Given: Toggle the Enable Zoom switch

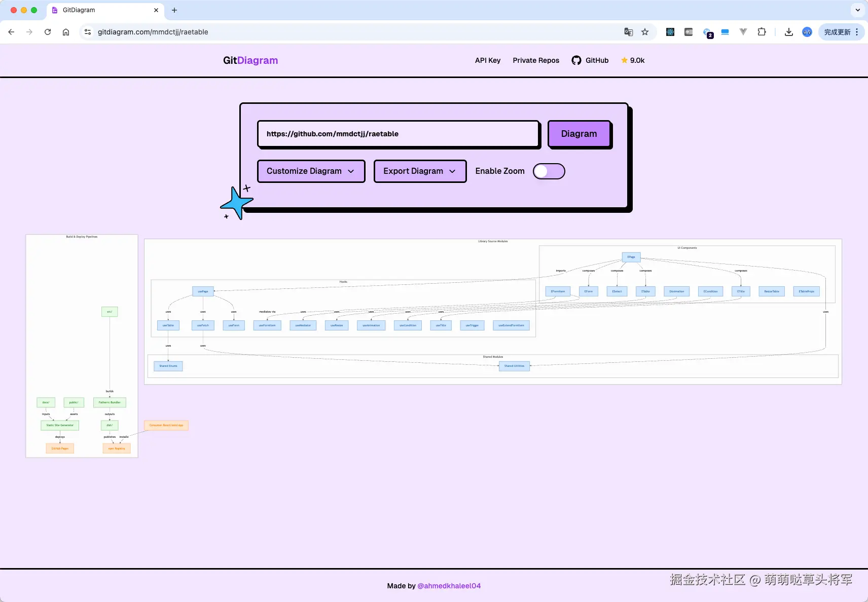Looking at the screenshot, I should (x=549, y=171).
